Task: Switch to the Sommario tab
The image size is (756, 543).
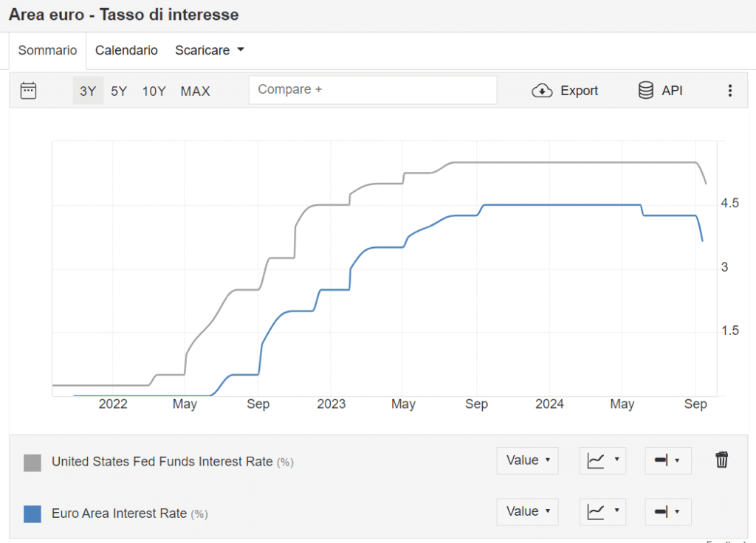Action: click(x=47, y=50)
